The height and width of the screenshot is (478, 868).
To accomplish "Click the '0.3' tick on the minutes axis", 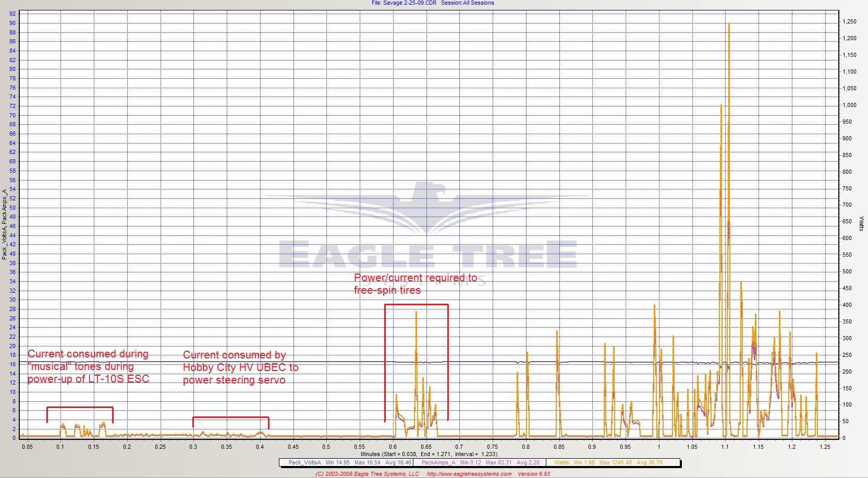I will pyautogui.click(x=193, y=447).
